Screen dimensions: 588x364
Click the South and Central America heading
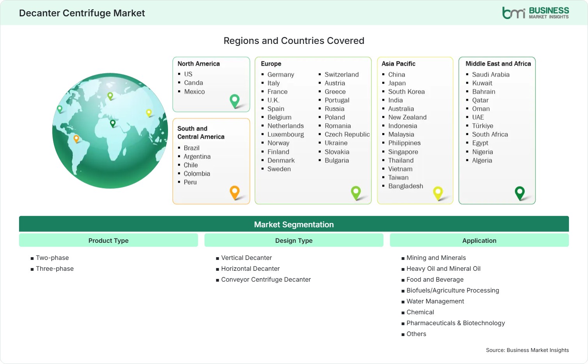tap(201, 132)
